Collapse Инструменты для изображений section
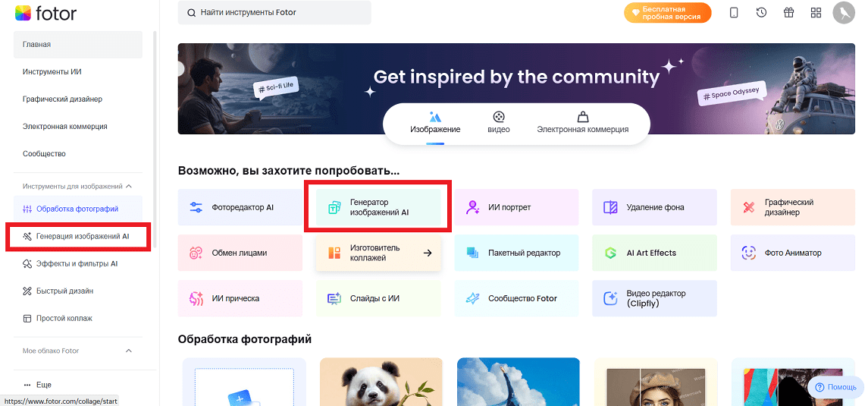 point(128,186)
